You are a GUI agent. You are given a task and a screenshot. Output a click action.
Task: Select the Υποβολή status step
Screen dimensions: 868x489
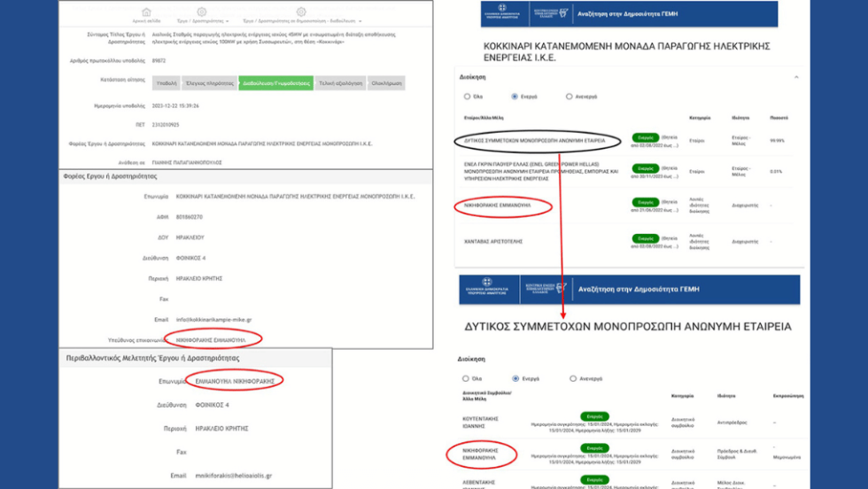click(x=167, y=83)
